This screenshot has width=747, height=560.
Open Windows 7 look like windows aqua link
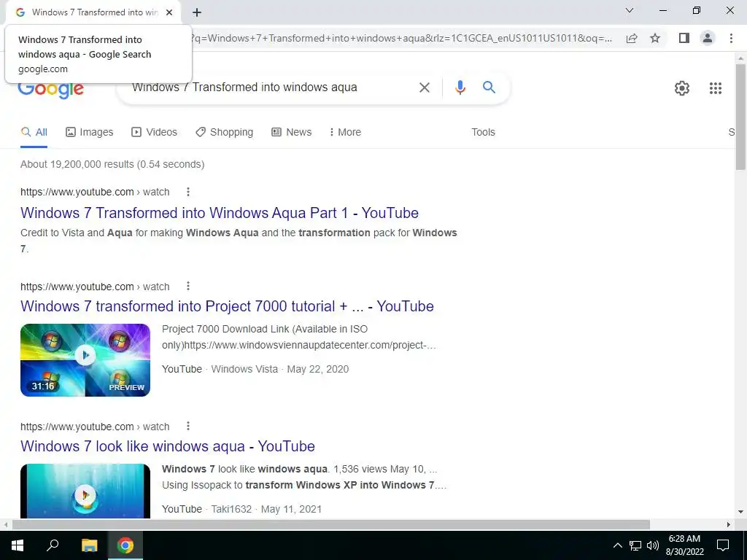[168, 446]
